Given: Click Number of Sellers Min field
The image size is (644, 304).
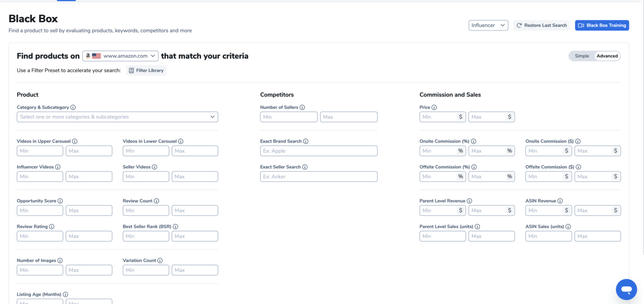Looking at the screenshot, I should (x=289, y=117).
